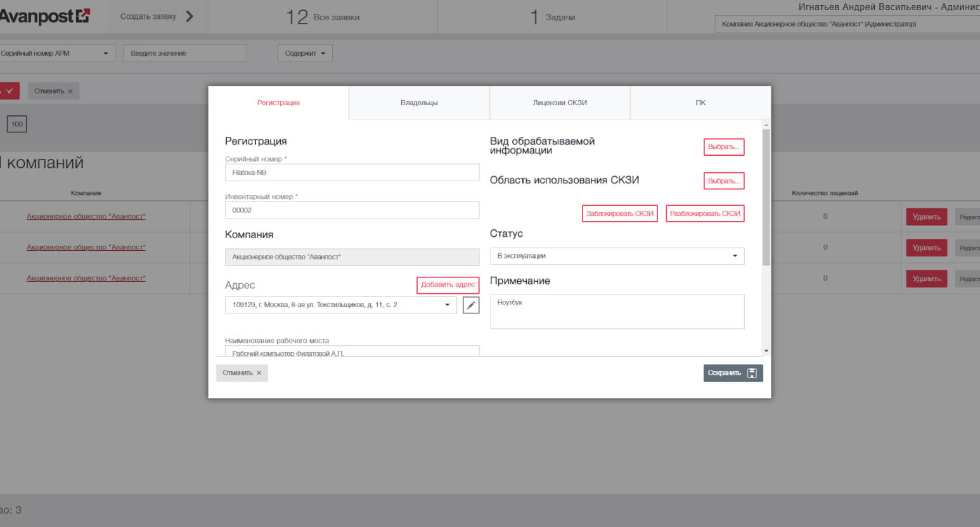Open the Лицензии СКЗИ tab
This screenshot has height=527, width=980.
(x=560, y=103)
